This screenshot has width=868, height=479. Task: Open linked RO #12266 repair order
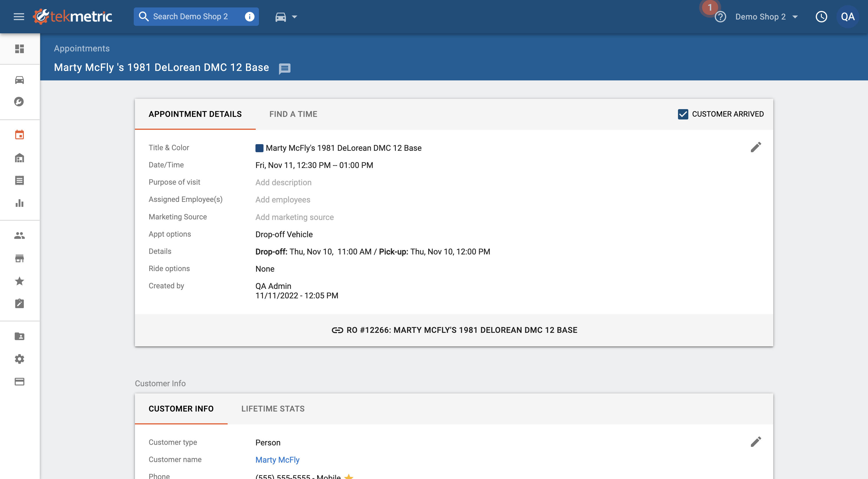(x=454, y=330)
